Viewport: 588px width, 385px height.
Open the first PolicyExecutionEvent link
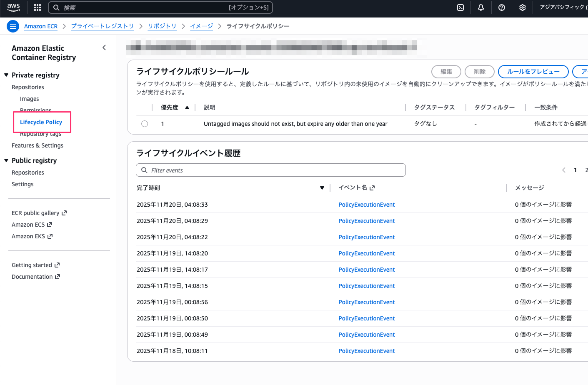coord(366,204)
